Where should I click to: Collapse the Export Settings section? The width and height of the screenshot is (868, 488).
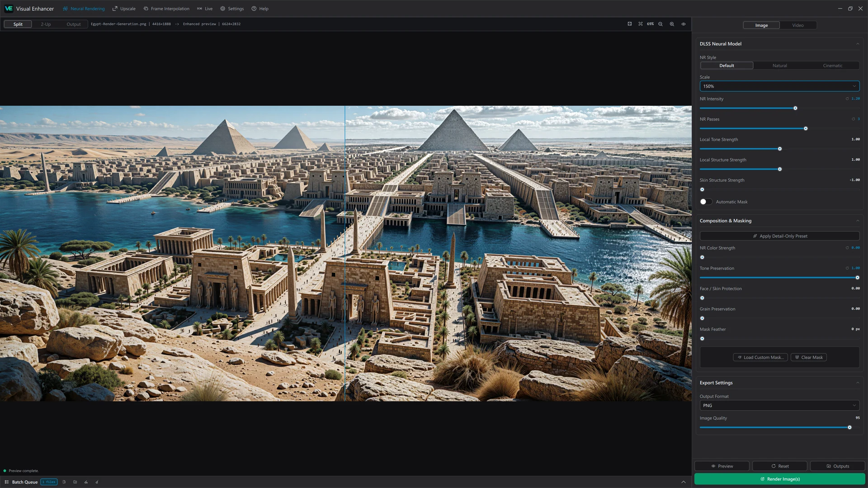coord(858,383)
